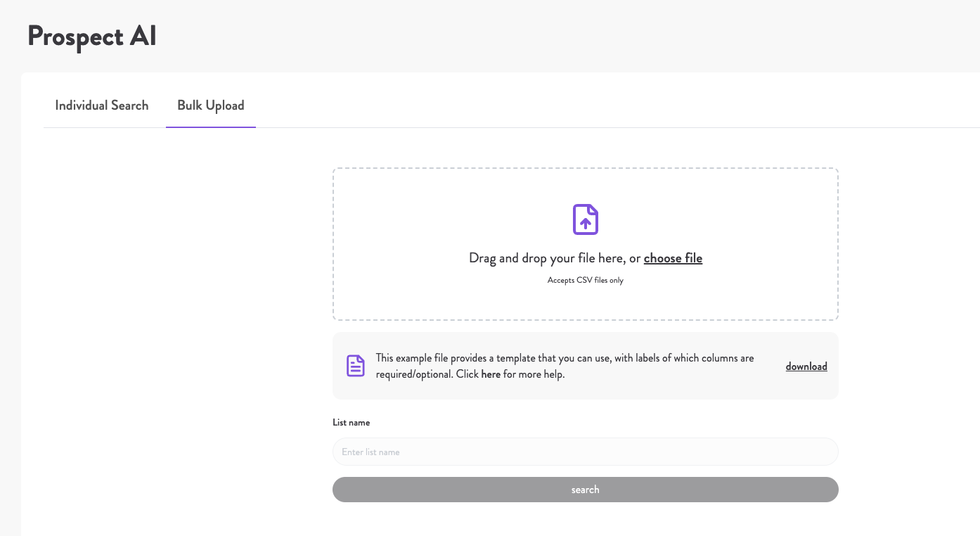Image resolution: width=980 pixels, height=536 pixels.
Task: Click the download link in the template banner
Action: point(806,366)
